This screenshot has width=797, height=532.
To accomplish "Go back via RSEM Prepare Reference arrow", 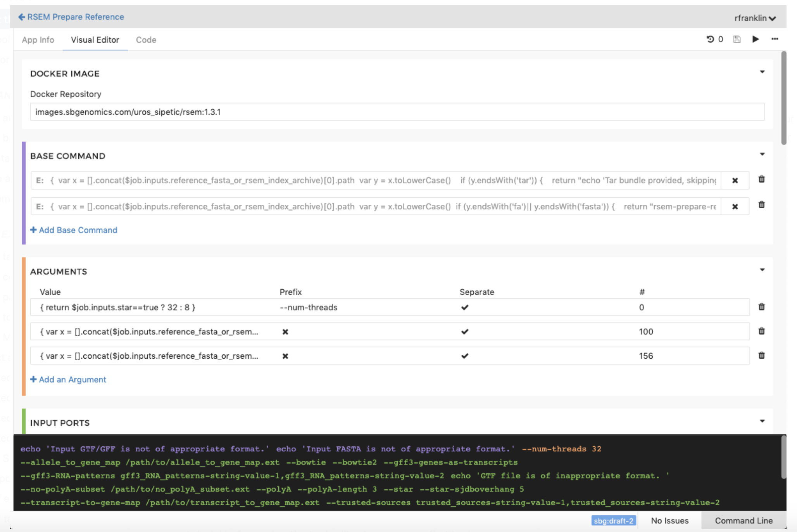I will click(x=21, y=17).
